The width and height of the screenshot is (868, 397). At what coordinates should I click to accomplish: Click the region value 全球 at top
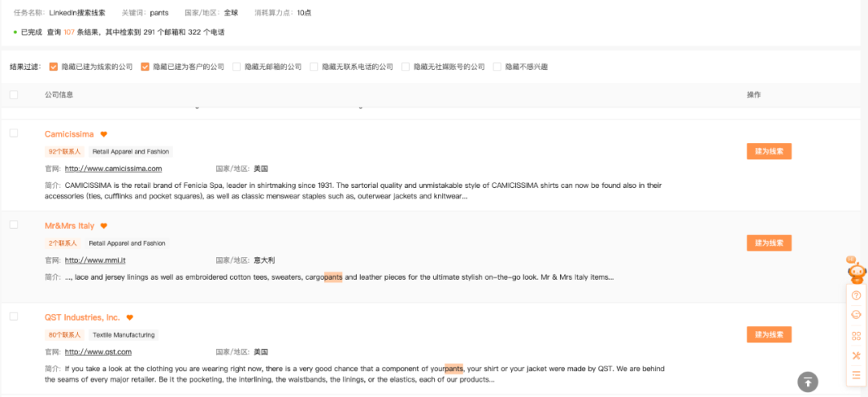[x=231, y=13]
